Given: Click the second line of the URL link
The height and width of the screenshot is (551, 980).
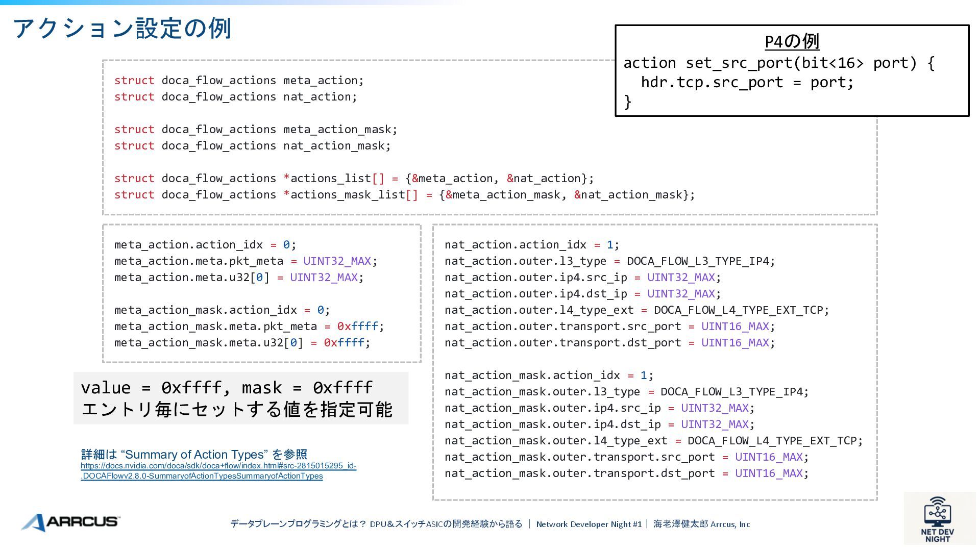Looking at the screenshot, I should 202,476.
